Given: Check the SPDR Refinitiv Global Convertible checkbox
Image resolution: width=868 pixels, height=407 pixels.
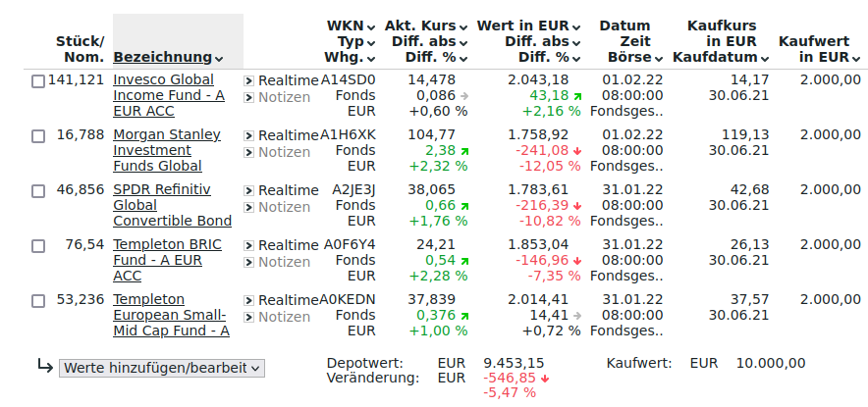Looking at the screenshot, I should click(38, 191).
